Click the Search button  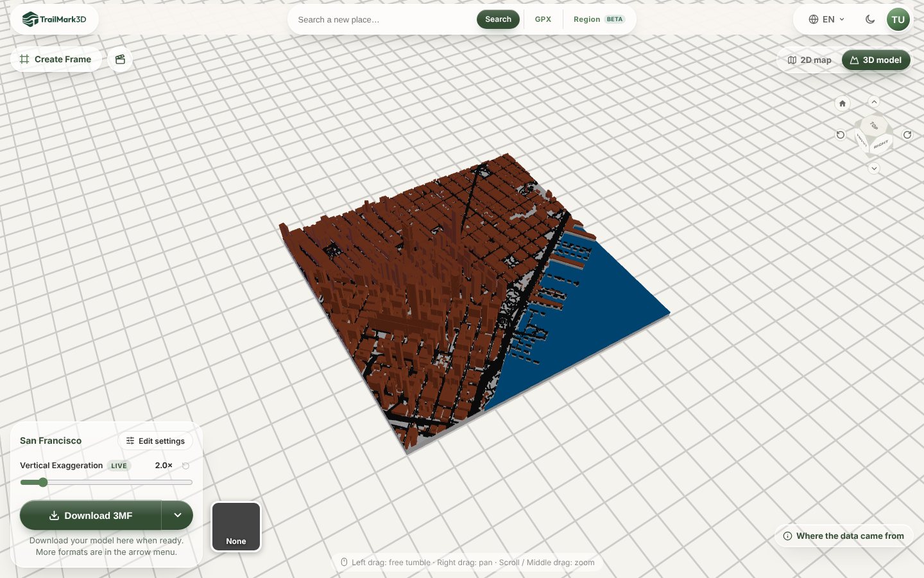click(498, 19)
